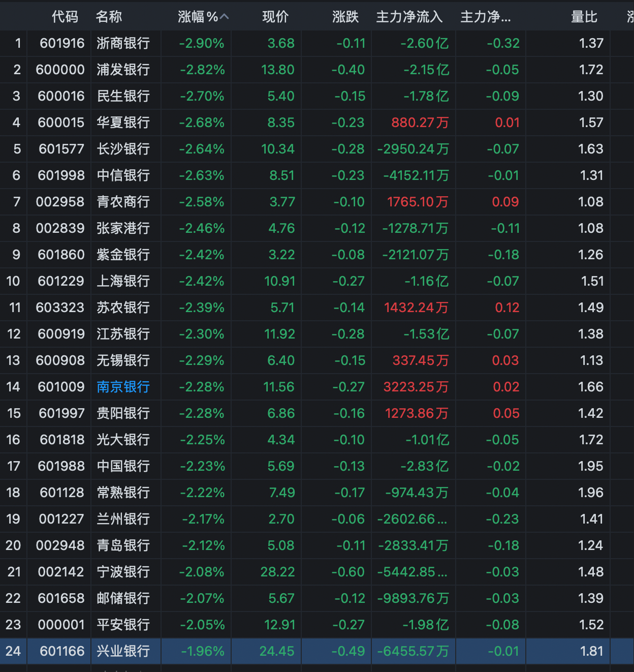Click the 名称 column header
This screenshot has height=672, width=634.
pyautogui.click(x=109, y=17)
